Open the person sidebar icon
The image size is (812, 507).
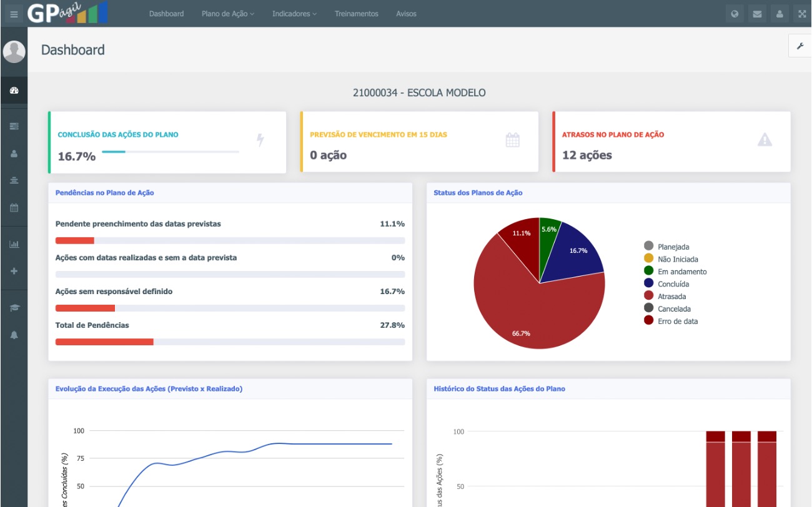coord(14,154)
